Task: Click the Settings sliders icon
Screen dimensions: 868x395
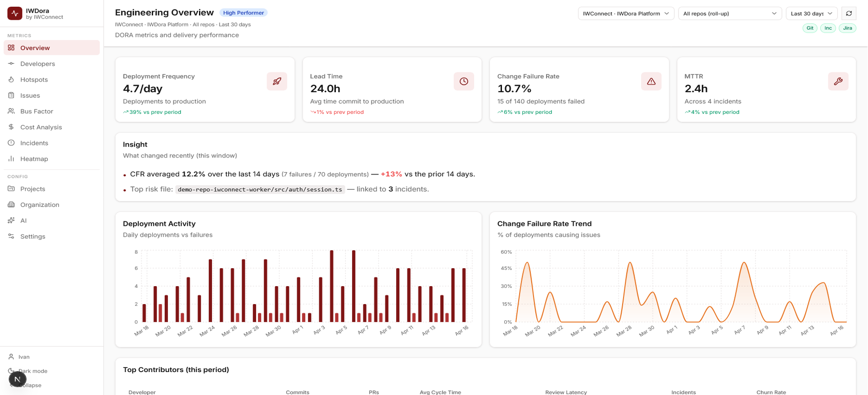Action: [x=11, y=236]
